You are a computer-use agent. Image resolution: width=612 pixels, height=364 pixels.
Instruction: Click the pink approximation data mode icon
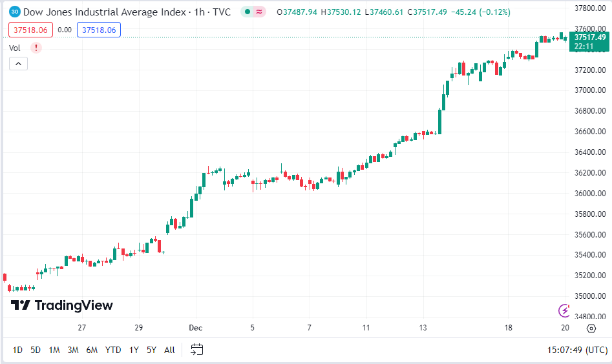(x=259, y=12)
